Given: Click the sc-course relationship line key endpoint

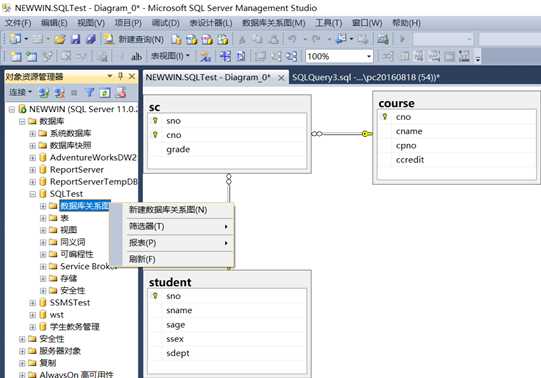Looking at the screenshot, I should (366, 134).
